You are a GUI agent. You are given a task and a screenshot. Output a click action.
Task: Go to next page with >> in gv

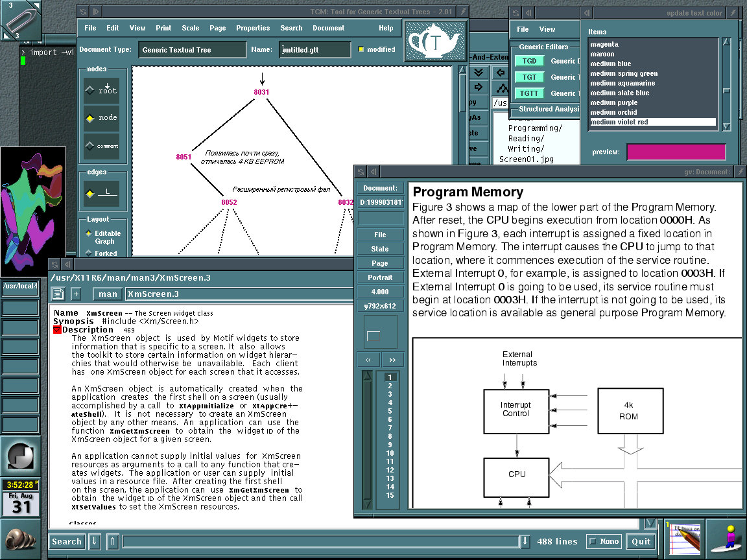tap(392, 360)
